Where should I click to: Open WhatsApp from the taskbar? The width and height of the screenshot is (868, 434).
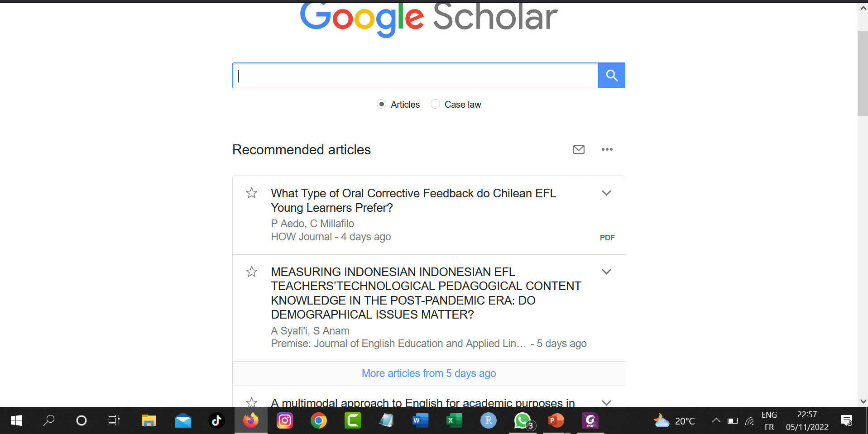(x=523, y=420)
